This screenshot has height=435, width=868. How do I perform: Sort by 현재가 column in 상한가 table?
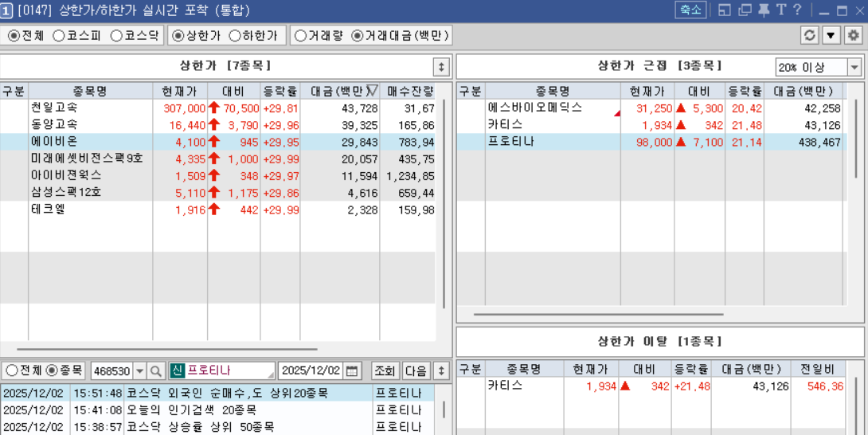[180, 91]
